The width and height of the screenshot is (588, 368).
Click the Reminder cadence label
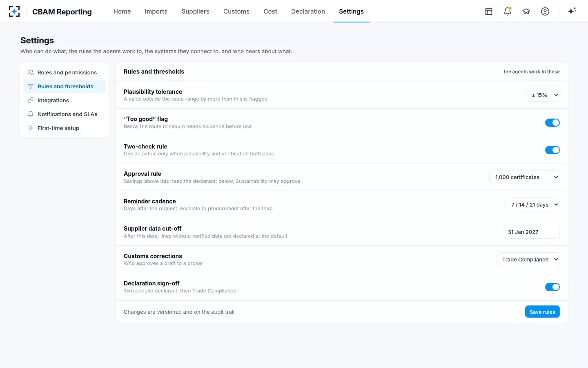tap(150, 201)
